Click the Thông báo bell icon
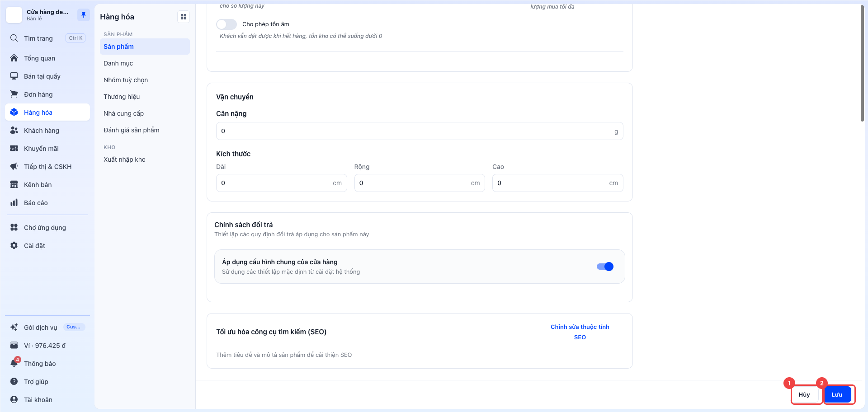 tap(14, 364)
